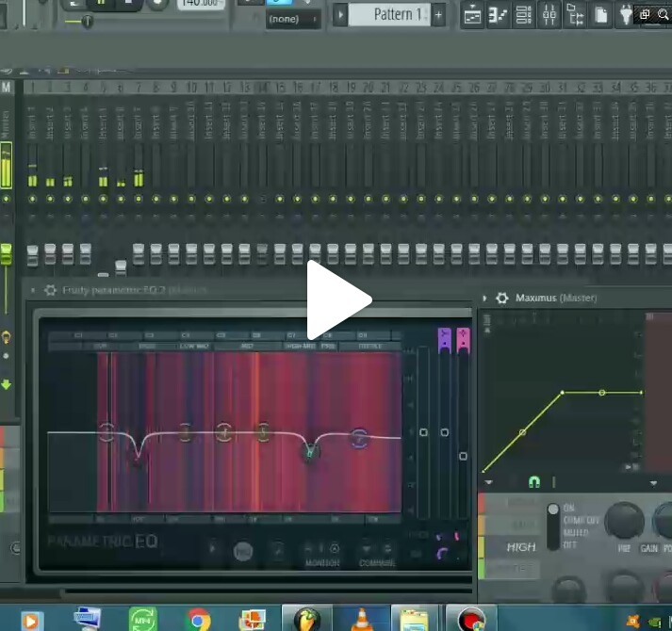Mute mixer Insert 1 with its green LED
Image resolution: width=672 pixels, height=631 pixels.
[33, 199]
